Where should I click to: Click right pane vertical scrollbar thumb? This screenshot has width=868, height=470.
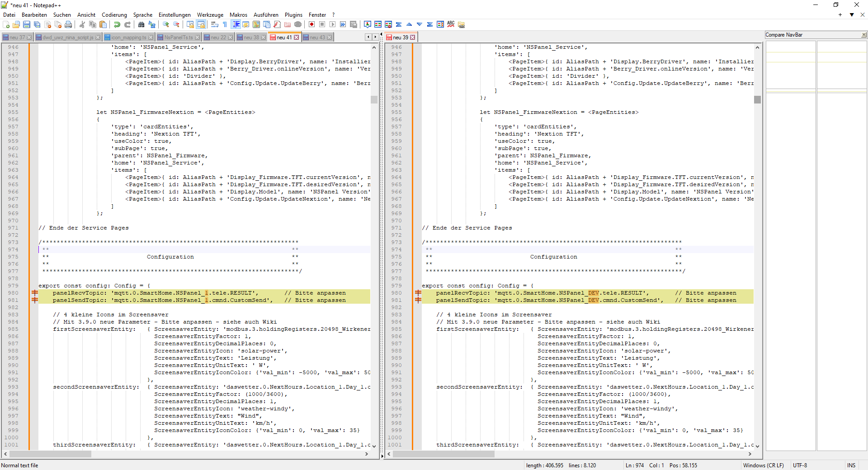pos(757,99)
